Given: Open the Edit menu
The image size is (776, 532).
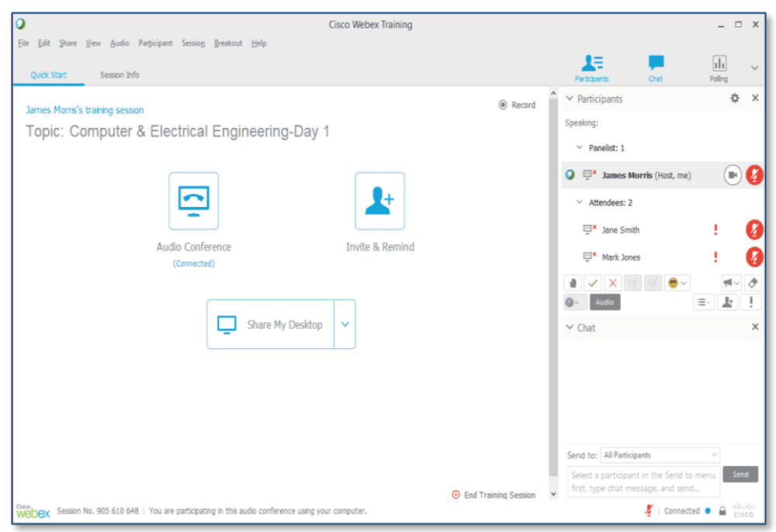Looking at the screenshot, I should click(x=44, y=43).
